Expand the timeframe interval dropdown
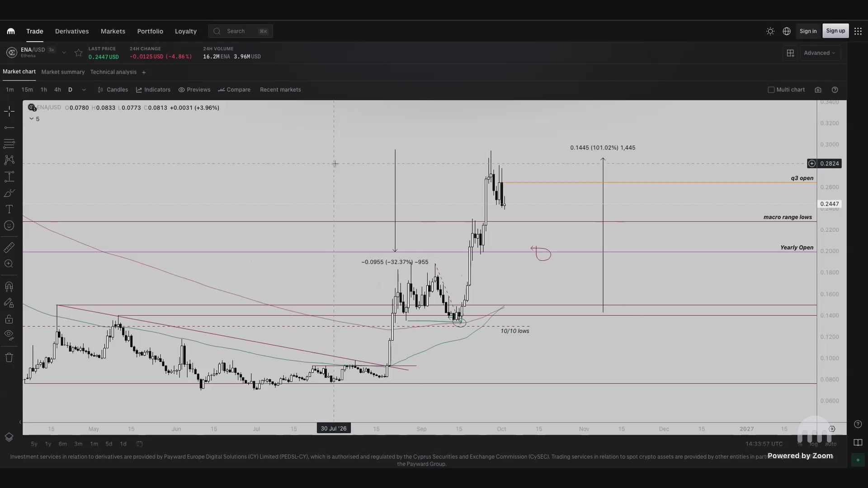Screen dimensions: 868x488 pos(84,90)
